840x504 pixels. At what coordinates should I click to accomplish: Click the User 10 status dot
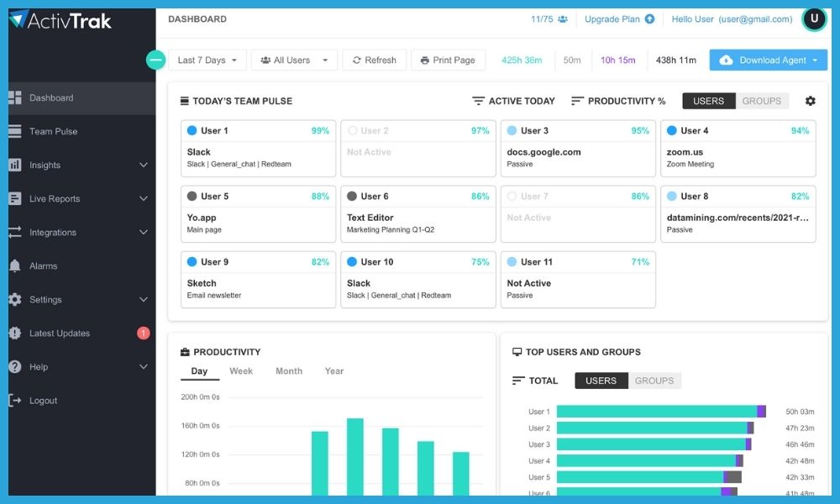point(352,261)
